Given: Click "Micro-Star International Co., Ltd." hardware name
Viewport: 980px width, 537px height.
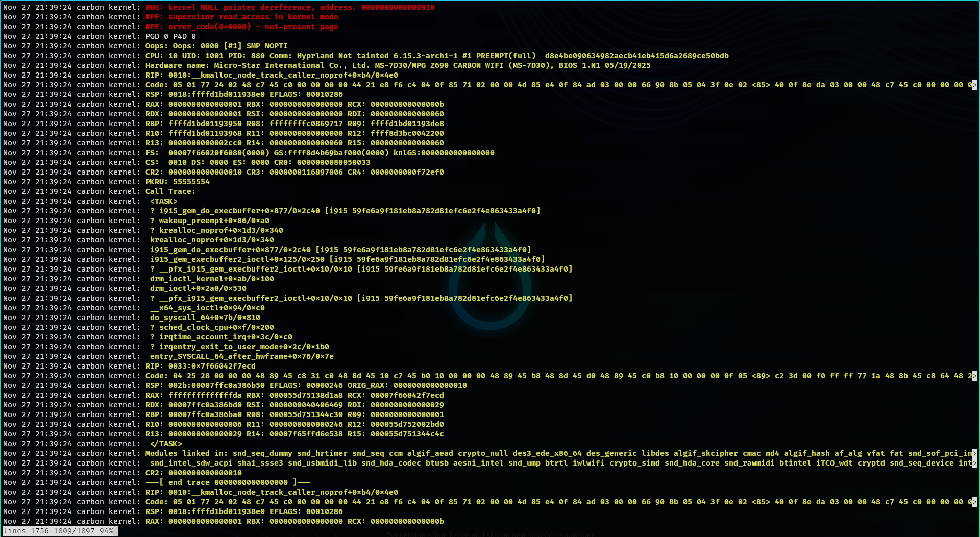Looking at the screenshot, I should click(292, 66).
